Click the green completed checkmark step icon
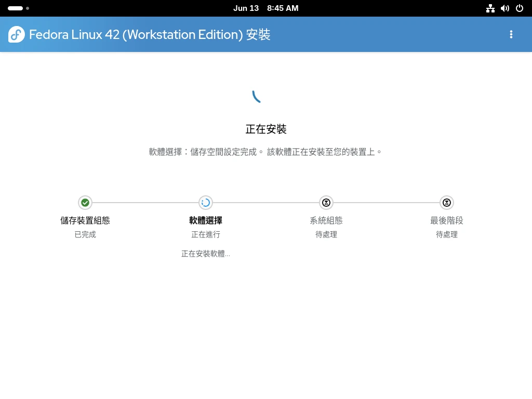 85,203
